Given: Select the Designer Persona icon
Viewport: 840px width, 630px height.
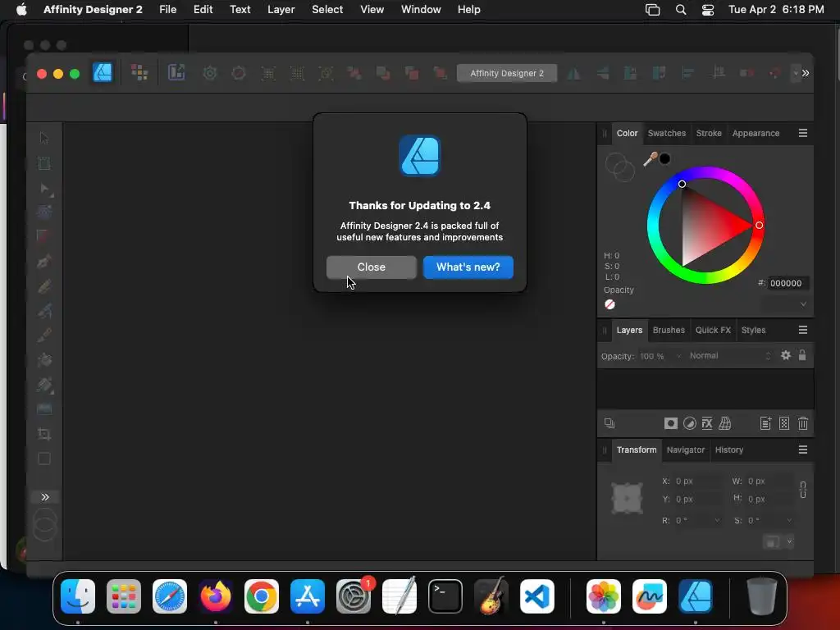Looking at the screenshot, I should pyautogui.click(x=103, y=73).
